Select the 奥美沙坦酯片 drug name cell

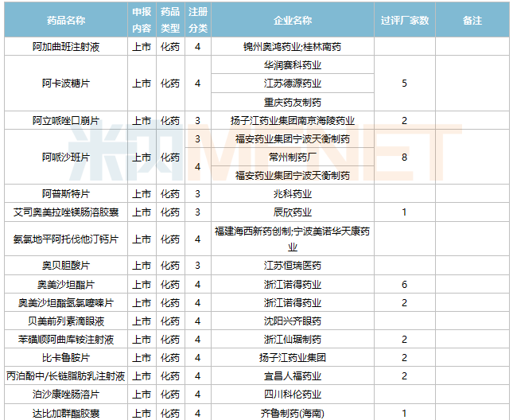pyautogui.click(x=66, y=284)
